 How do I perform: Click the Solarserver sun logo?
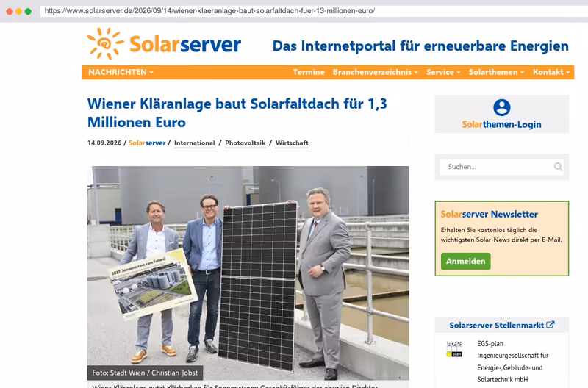[105, 43]
